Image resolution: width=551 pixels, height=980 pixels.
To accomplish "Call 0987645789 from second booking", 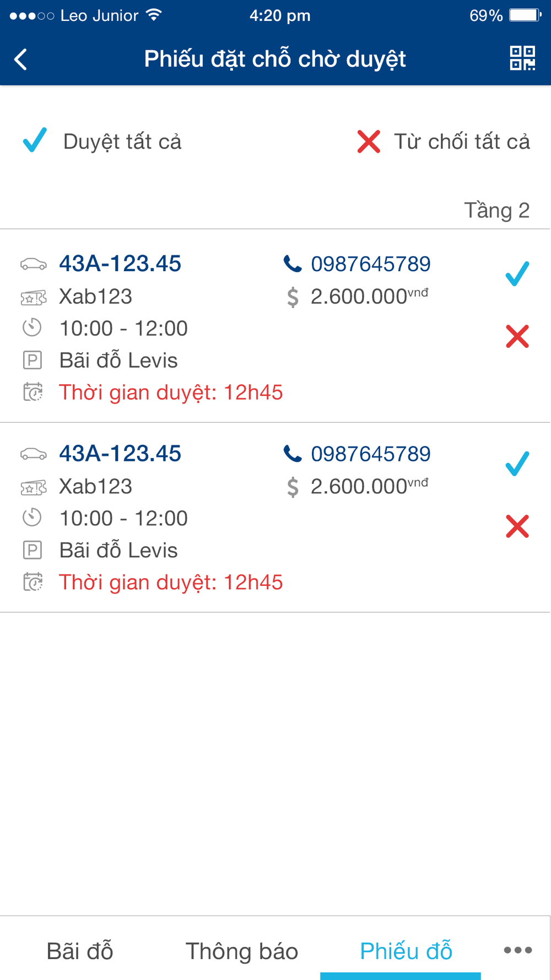I will coord(370,454).
